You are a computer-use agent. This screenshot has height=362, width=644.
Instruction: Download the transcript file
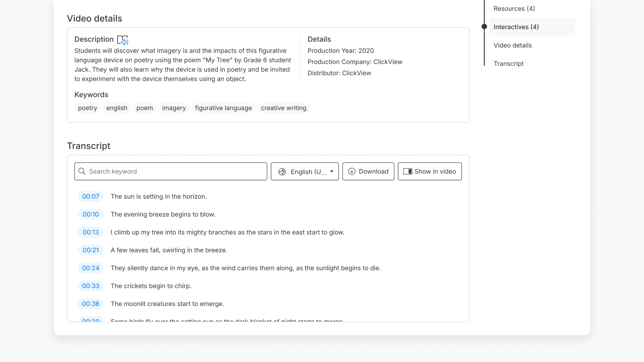[368, 171]
